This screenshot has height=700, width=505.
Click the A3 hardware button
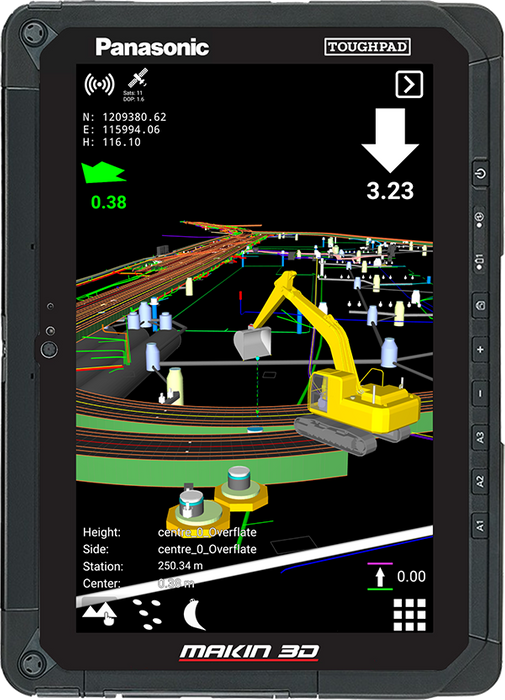coord(480,438)
